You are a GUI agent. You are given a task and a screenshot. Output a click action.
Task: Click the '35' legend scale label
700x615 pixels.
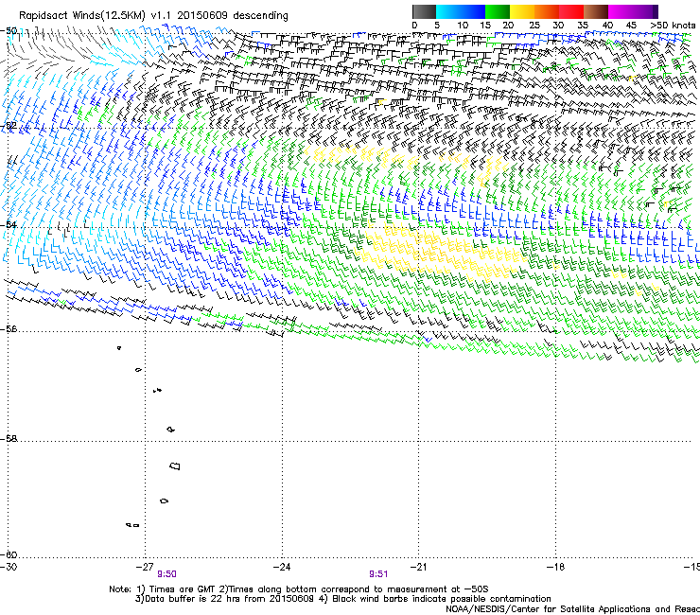(583, 25)
